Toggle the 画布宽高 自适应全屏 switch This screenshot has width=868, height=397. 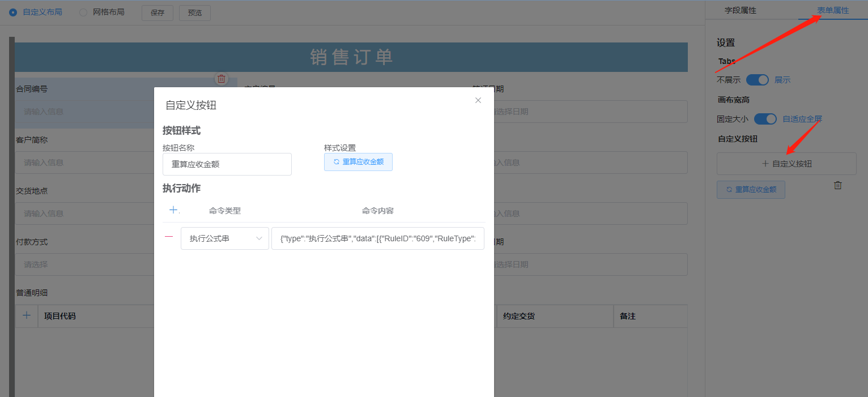765,119
